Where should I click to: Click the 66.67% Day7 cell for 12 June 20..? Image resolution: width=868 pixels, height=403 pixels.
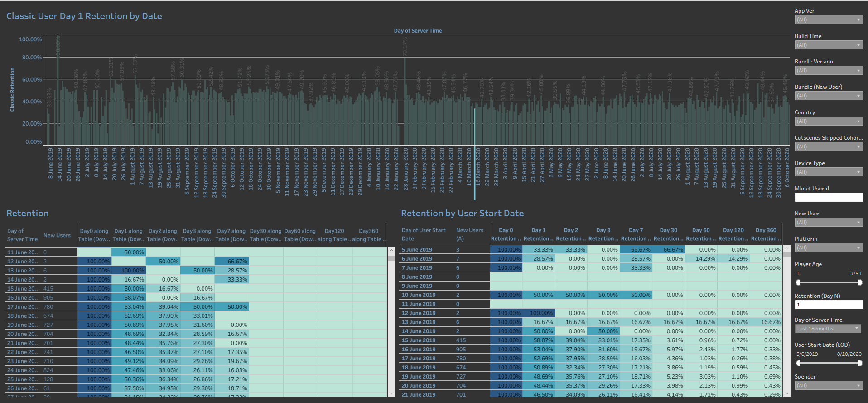pos(231,261)
